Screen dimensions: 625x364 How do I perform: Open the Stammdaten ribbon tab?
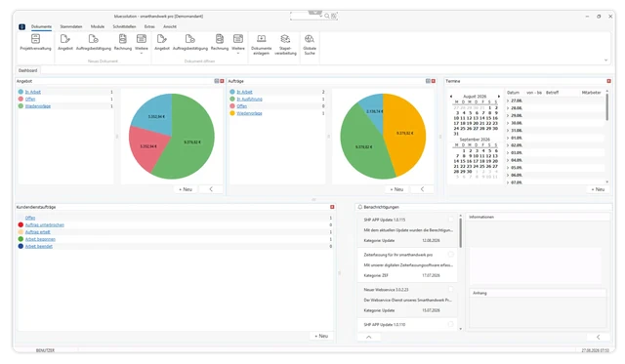tap(71, 26)
